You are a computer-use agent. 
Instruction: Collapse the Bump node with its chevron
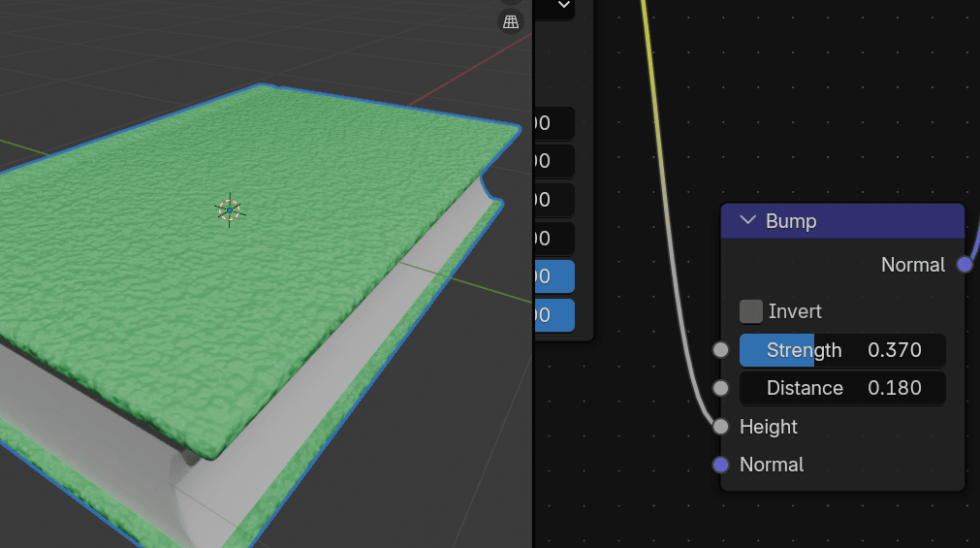pos(747,221)
